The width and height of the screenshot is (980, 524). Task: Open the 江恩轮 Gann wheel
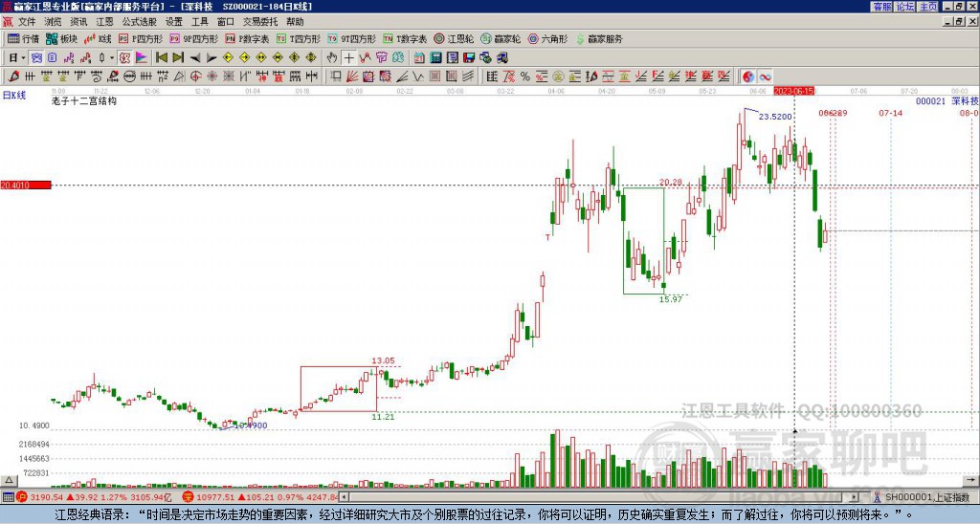pos(454,38)
